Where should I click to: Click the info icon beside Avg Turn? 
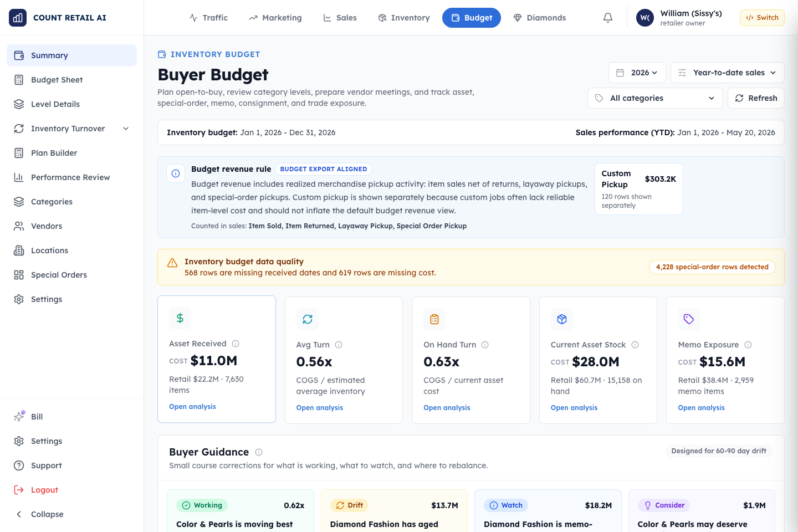(339, 345)
